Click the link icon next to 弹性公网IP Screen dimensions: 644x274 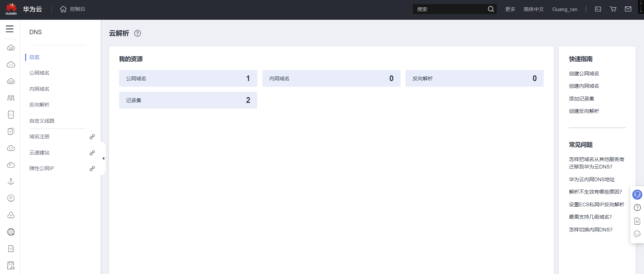pos(92,168)
